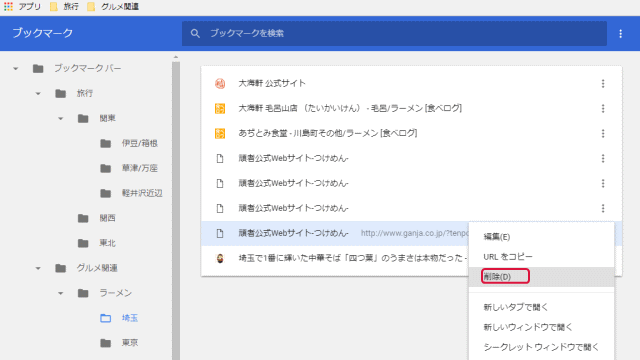The image size is (640, 360).
Task: Select the 関西 folder
Action: [x=107, y=218]
